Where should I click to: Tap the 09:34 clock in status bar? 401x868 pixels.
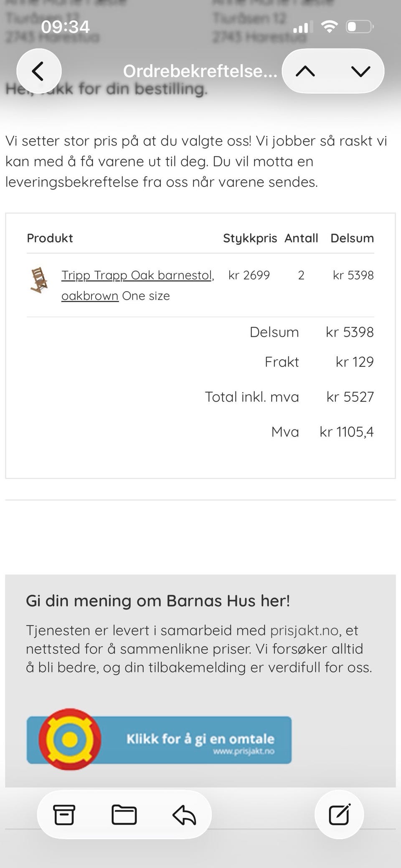(x=65, y=27)
